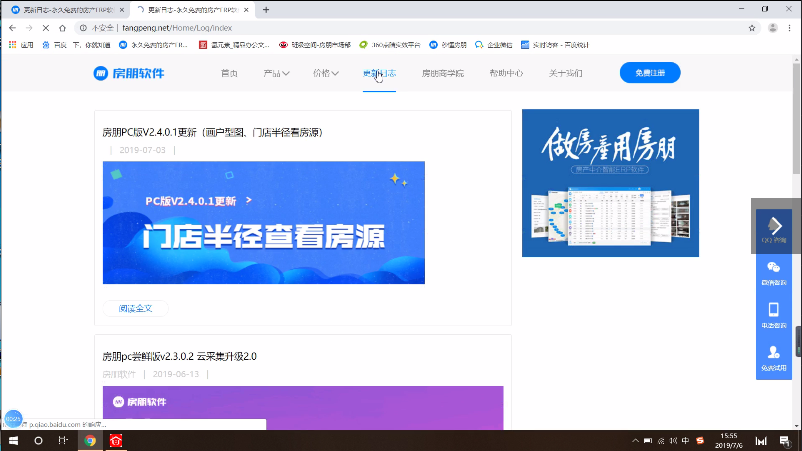Switch to the first browser tab
The image size is (802, 451).
pyautogui.click(x=60, y=9)
